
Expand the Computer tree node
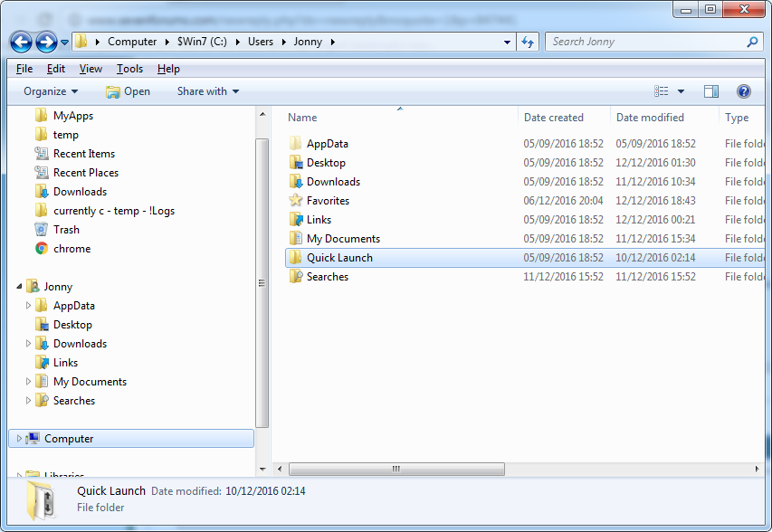(19, 438)
